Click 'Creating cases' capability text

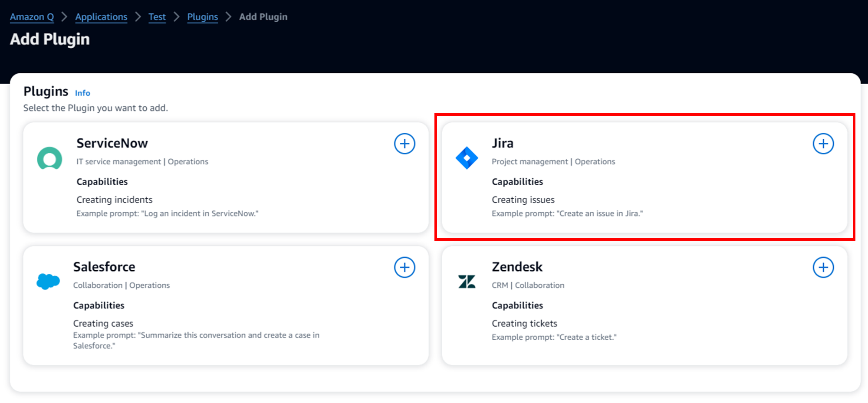[x=103, y=323]
